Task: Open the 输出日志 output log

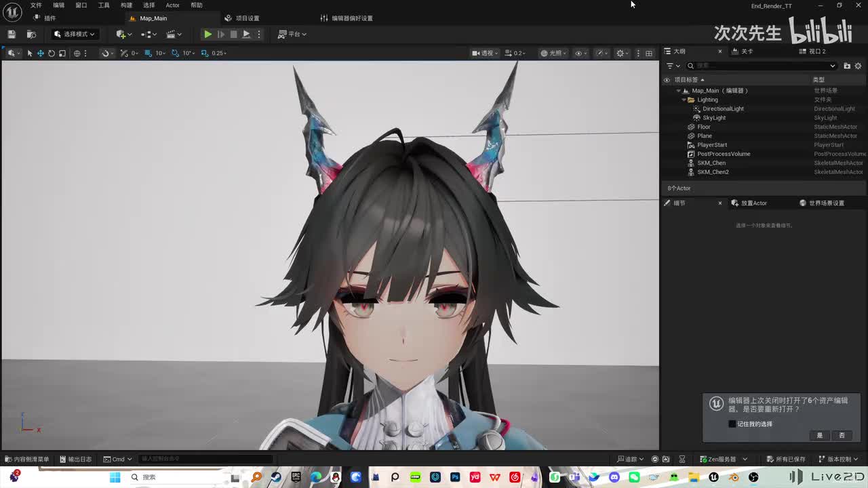Action: click(75, 460)
